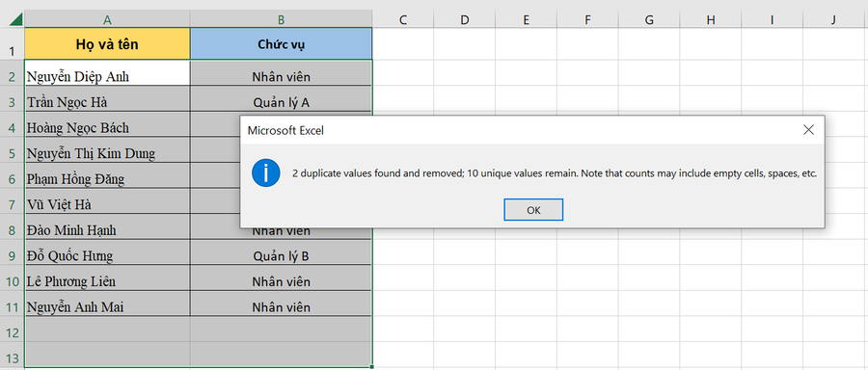Select column G header
This screenshot has width=868, height=370.
[x=649, y=20]
